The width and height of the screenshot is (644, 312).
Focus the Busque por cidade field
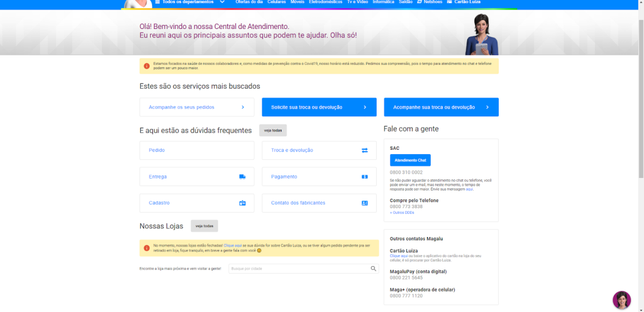pyautogui.click(x=304, y=269)
